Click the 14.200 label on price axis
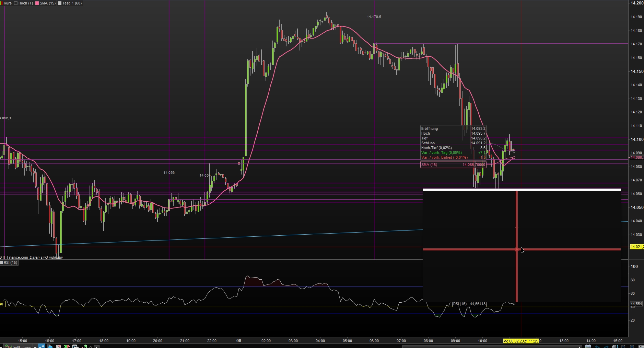Screen dimensions: 644x348 [637, 3]
